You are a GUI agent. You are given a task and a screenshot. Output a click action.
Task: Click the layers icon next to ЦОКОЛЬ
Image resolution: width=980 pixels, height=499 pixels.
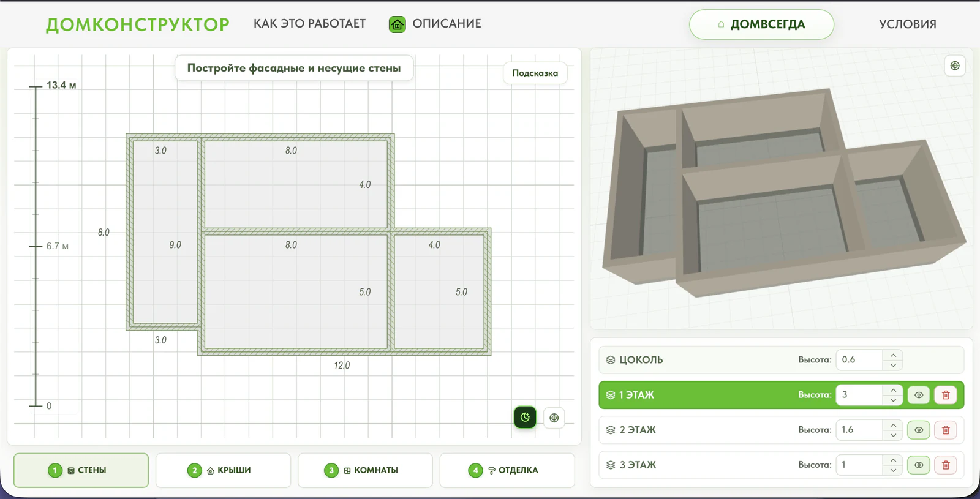(x=611, y=360)
